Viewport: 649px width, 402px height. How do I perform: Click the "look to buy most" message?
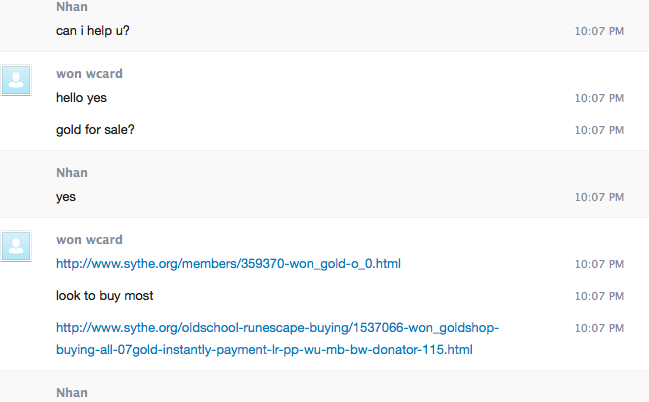tap(105, 296)
